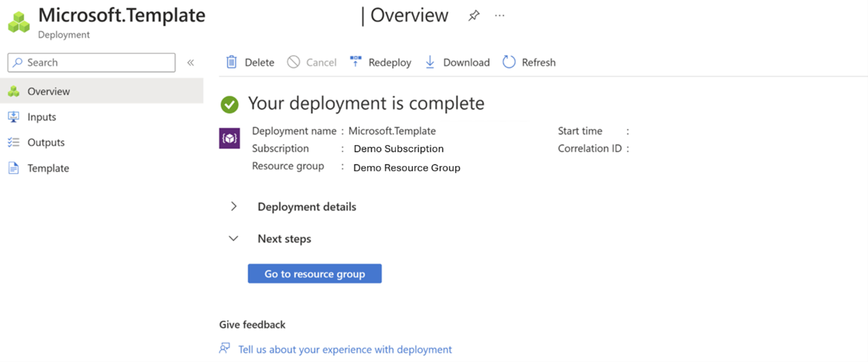Click the Redeploy icon

pyautogui.click(x=354, y=62)
